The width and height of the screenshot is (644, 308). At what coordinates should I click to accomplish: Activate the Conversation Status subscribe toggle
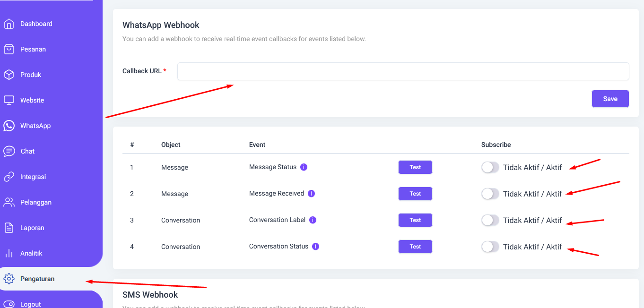490,247
